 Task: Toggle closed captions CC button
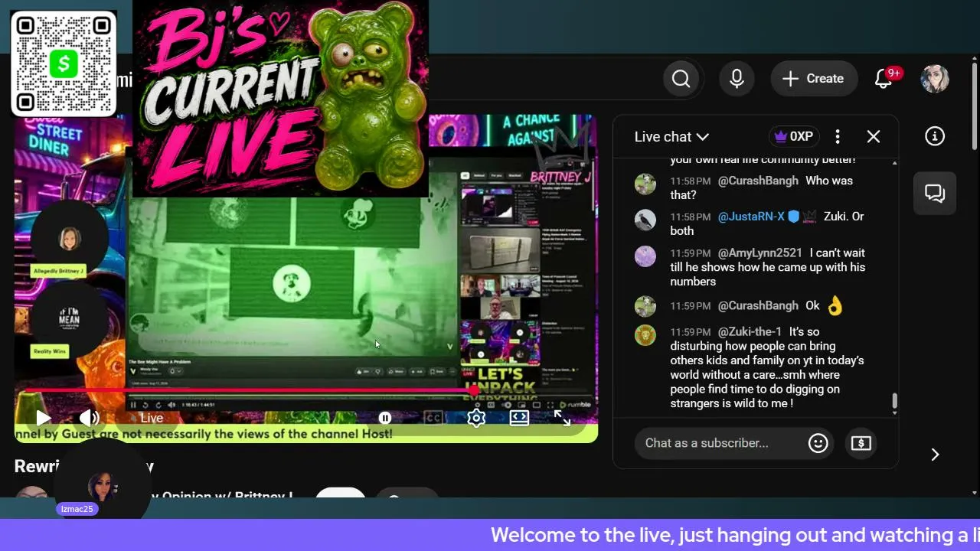pos(433,418)
